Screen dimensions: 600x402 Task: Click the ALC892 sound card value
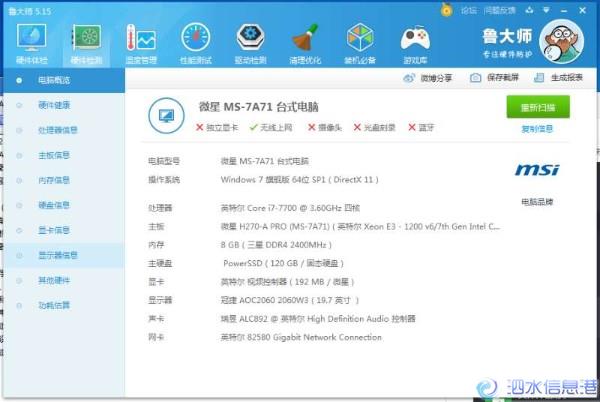(x=318, y=319)
